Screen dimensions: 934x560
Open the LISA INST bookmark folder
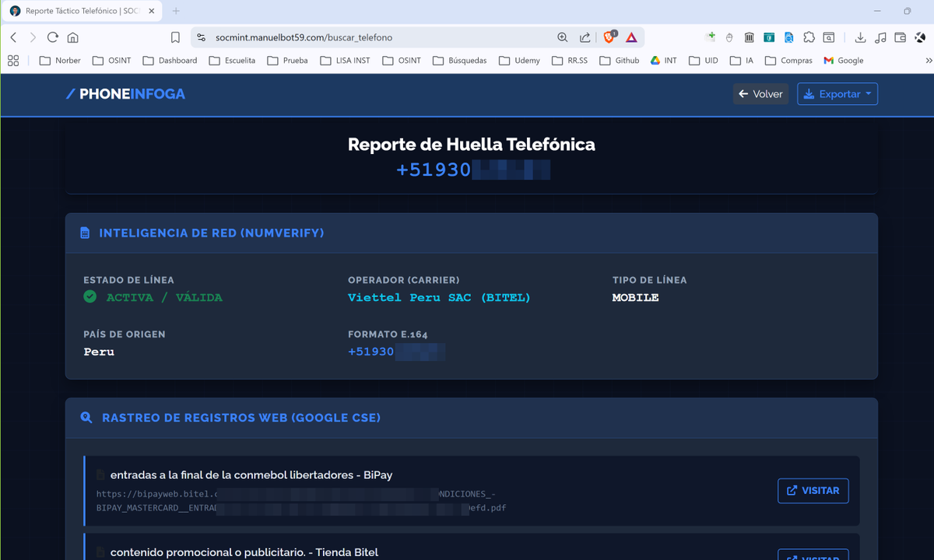[x=344, y=60]
